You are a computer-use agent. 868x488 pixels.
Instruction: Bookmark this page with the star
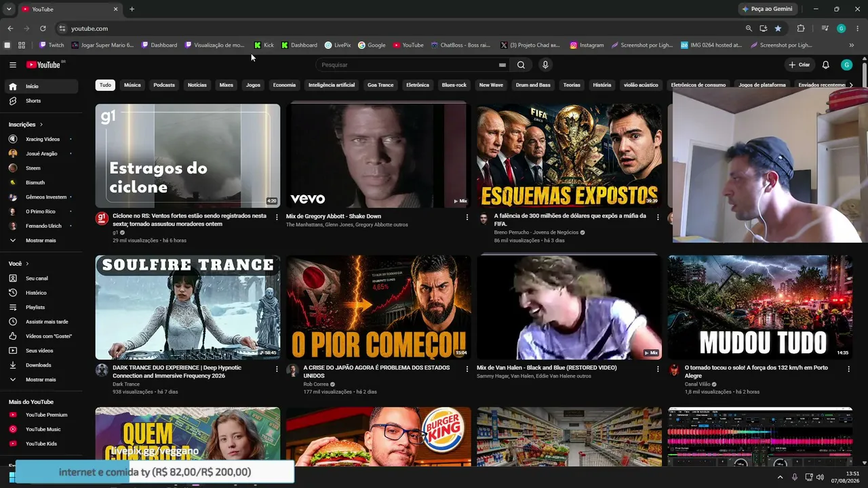point(778,28)
